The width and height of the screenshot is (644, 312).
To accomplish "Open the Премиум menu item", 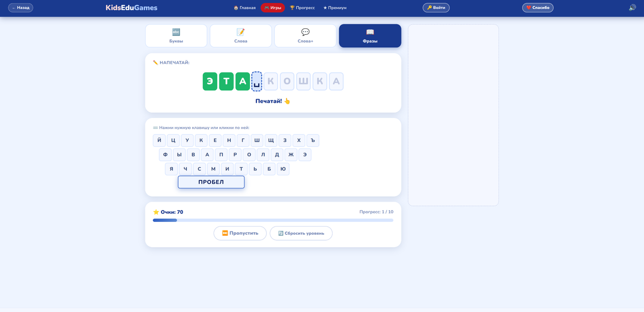I will coord(335,8).
